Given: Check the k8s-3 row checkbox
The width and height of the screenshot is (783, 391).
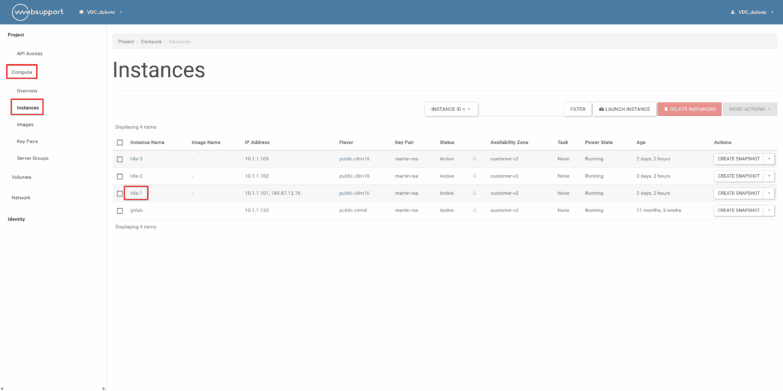Looking at the screenshot, I should point(120,159).
